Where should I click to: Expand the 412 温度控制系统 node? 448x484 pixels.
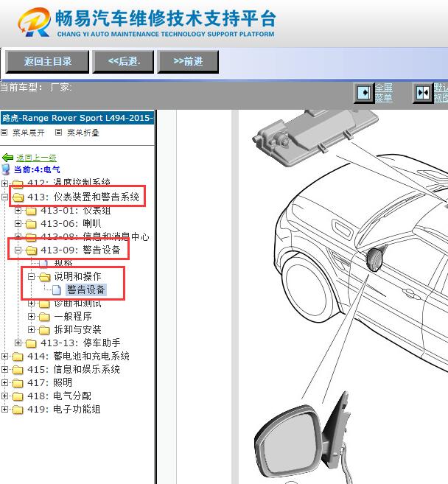coord(4,183)
